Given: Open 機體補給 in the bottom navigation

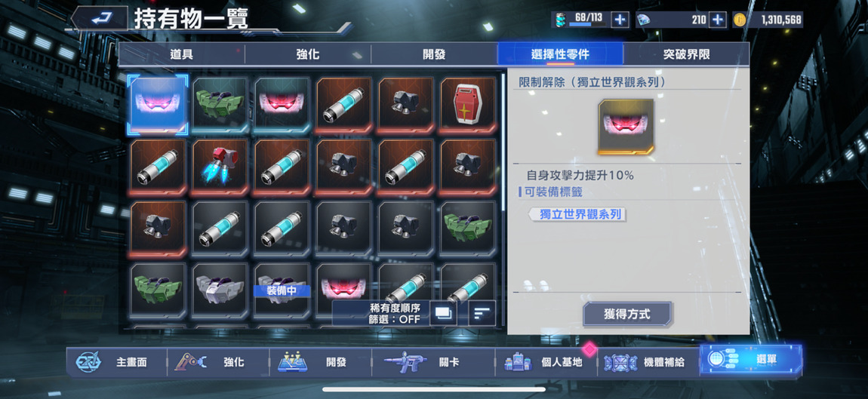Looking at the screenshot, I should (x=648, y=363).
